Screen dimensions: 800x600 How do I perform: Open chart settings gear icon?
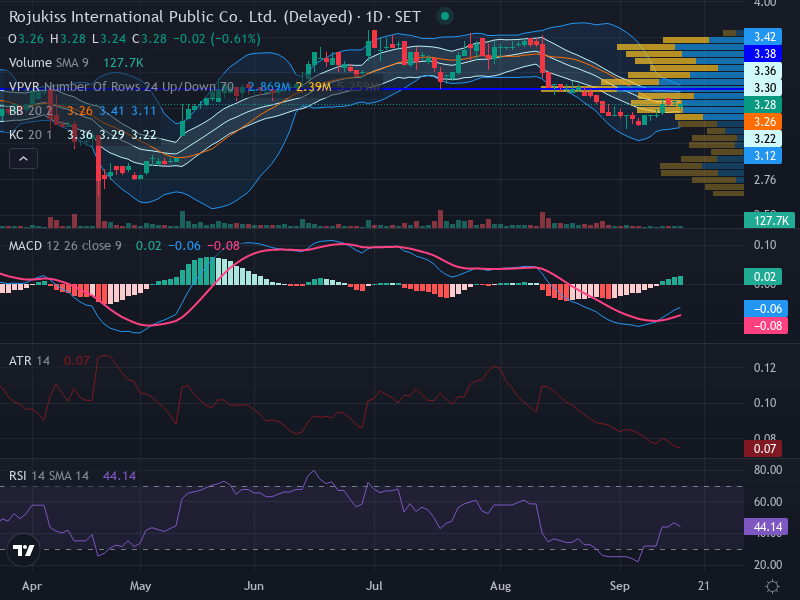click(x=772, y=586)
